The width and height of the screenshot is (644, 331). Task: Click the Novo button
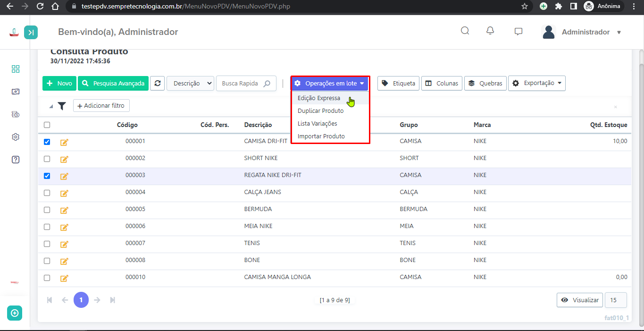[59, 83]
